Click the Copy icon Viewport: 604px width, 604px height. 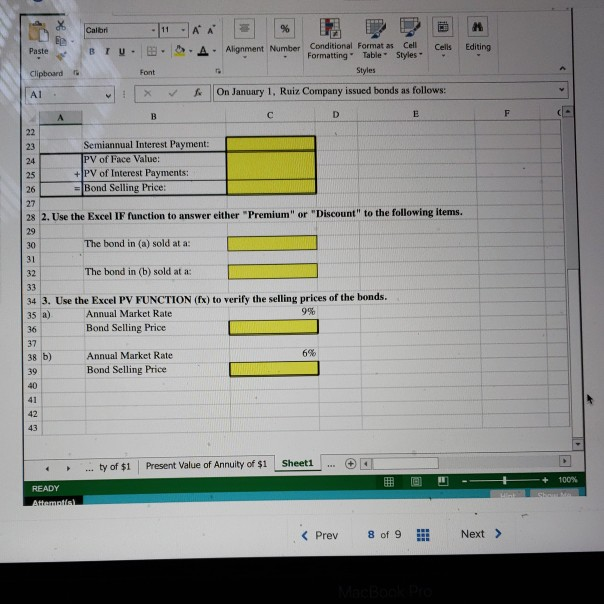tap(61, 40)
